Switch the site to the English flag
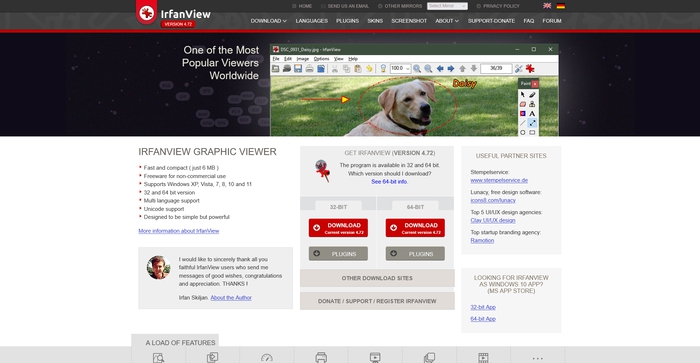The height and width of the screenshot is (363, 700). (x=547, y=6)
